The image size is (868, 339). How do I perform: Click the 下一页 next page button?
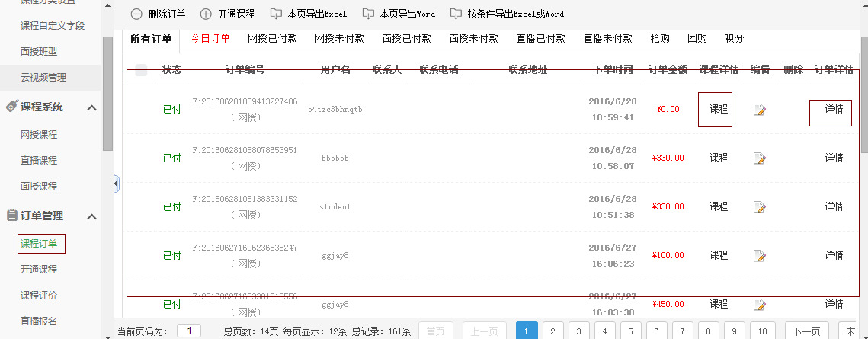(x=806, y=331)
